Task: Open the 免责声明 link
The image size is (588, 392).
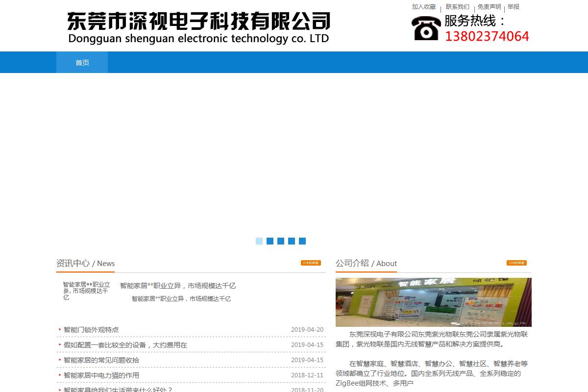Action: pos(490,7)
